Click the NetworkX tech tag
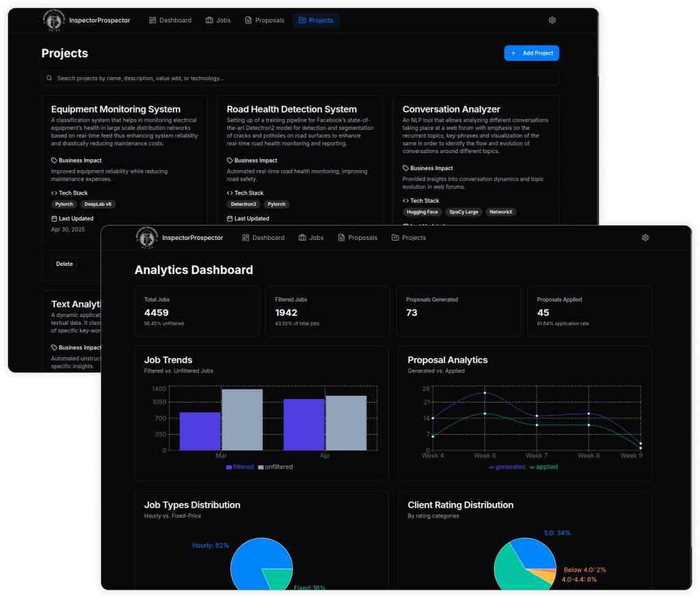Screen dimensions: 700x598 tap(501, 212)
